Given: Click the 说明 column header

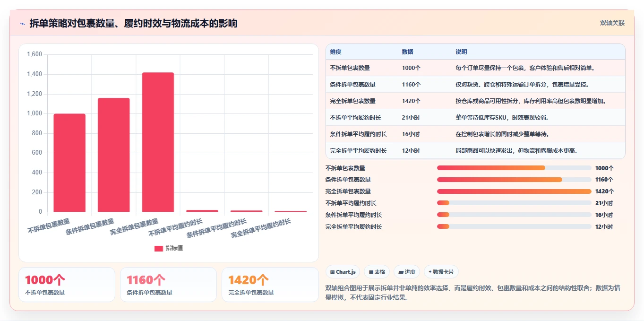Looking at the screenshot, I should click(461, 52).
